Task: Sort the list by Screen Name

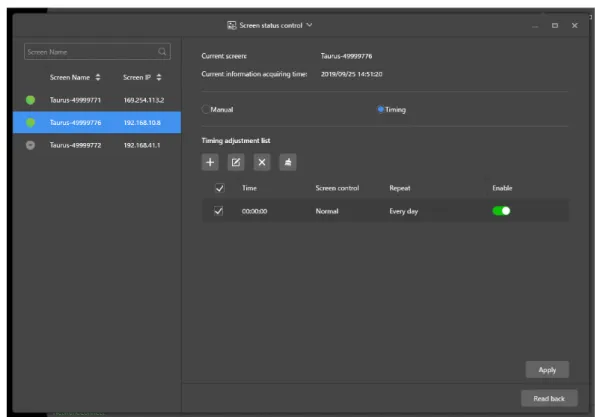Action: pyautogui.click(x=98, y=77)
